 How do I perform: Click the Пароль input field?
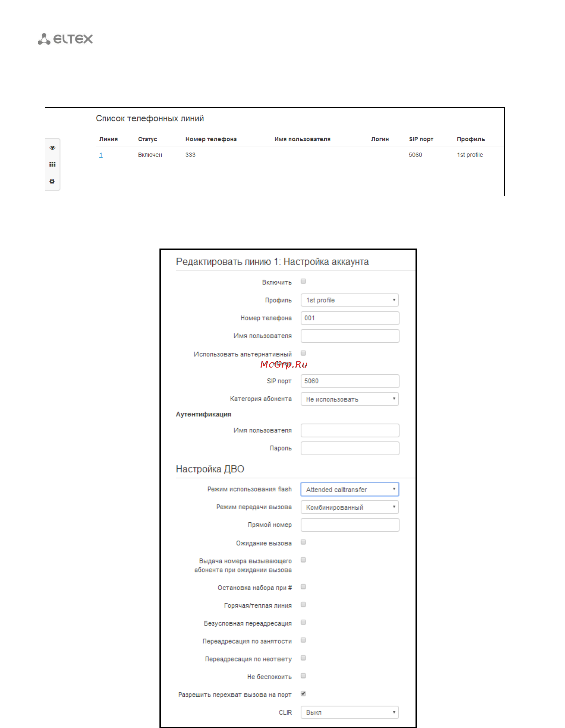350,448
